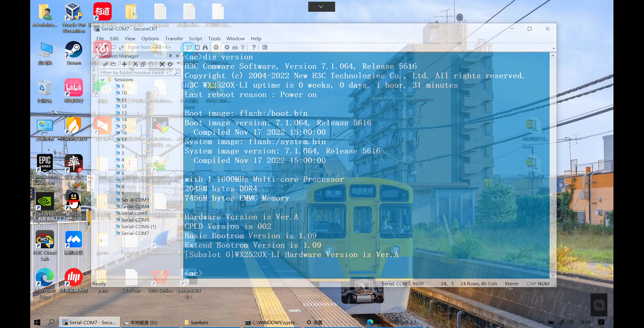
Task: Click the Connect in Tab link icon in main toolbar
Action: coord(121,47)
